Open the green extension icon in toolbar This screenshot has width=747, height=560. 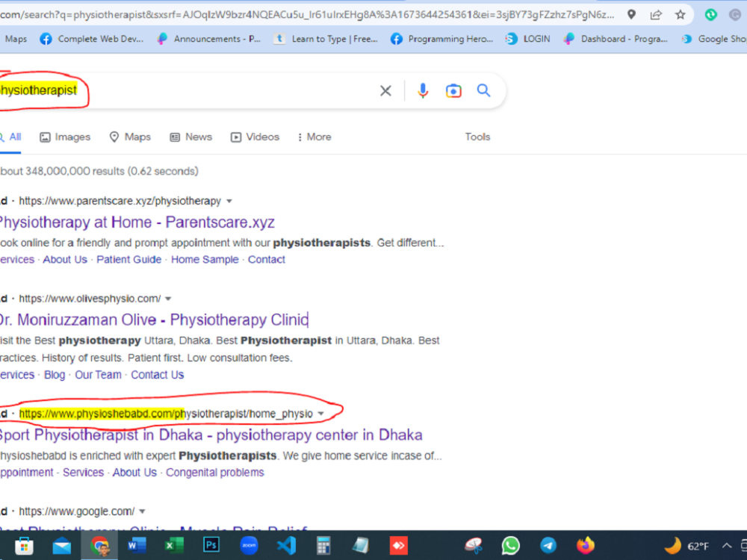(x=711, y=15)
